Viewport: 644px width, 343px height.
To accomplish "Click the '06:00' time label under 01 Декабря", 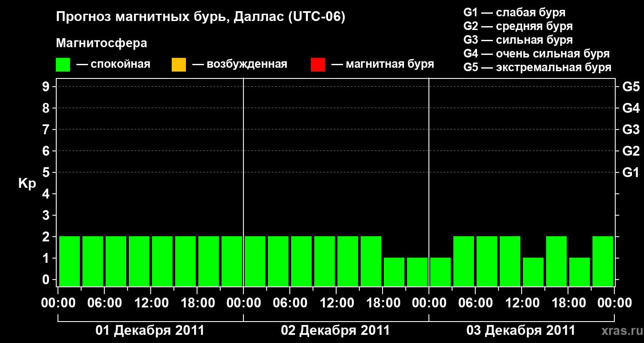I will coord(104,303).
